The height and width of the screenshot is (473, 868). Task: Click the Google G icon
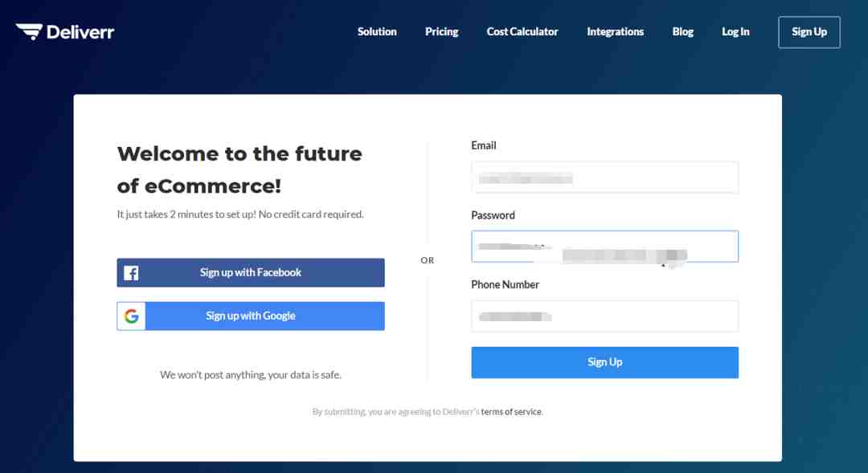click(x=131, y=316)
